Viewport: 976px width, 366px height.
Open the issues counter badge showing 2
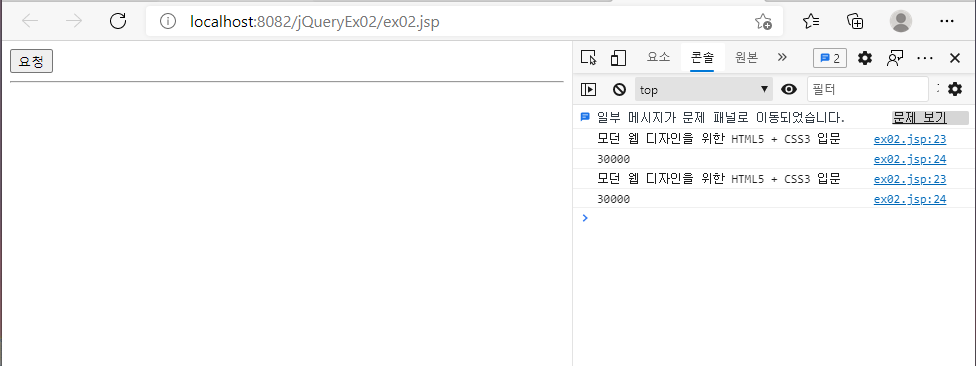coord(830,59)
